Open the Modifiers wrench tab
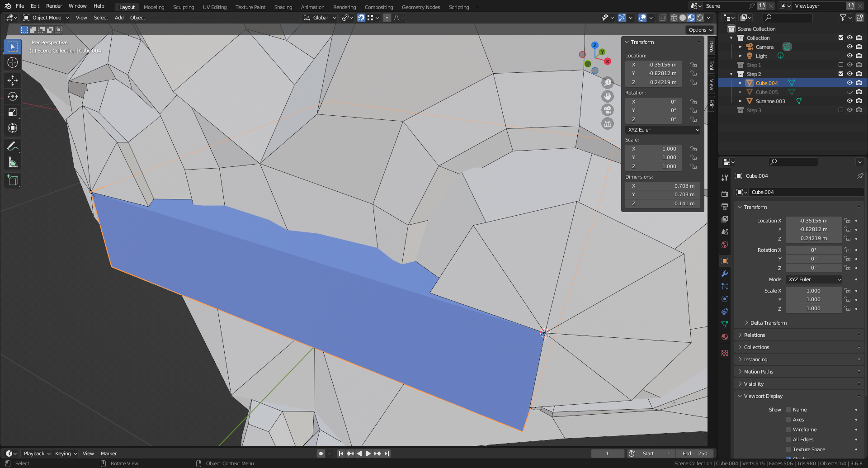The image size is (868, 468). tap(725, 274)
